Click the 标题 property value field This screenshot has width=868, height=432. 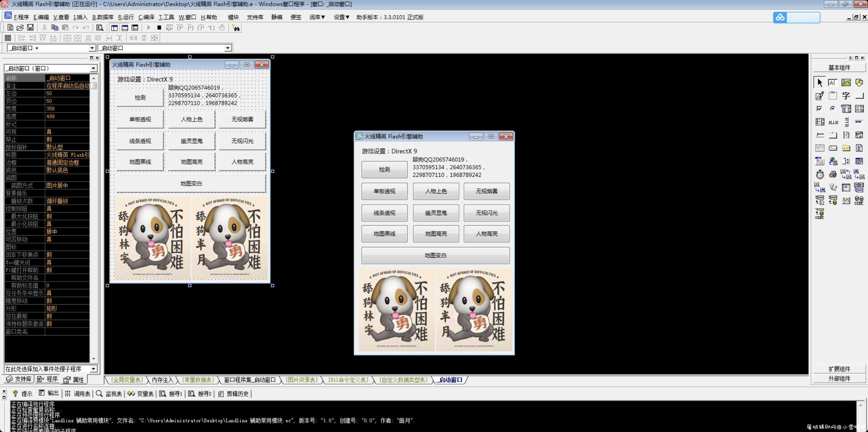pyautogui.click(x=67, y=155)
